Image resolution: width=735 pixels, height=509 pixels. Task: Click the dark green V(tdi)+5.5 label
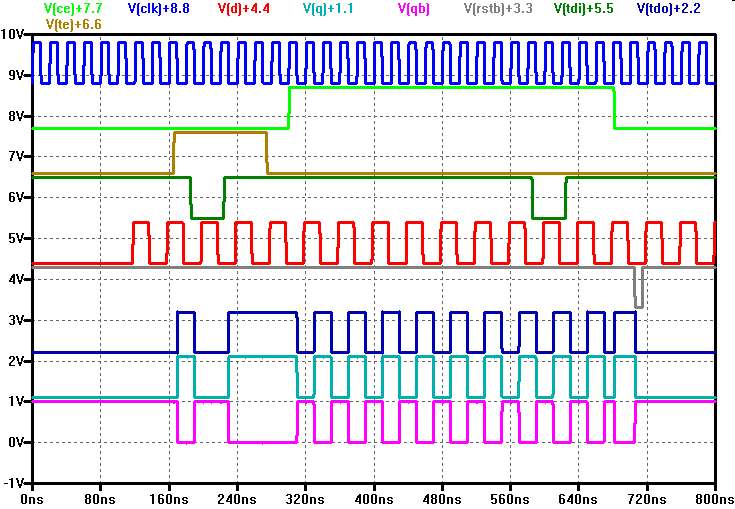(x=589, y=9)
